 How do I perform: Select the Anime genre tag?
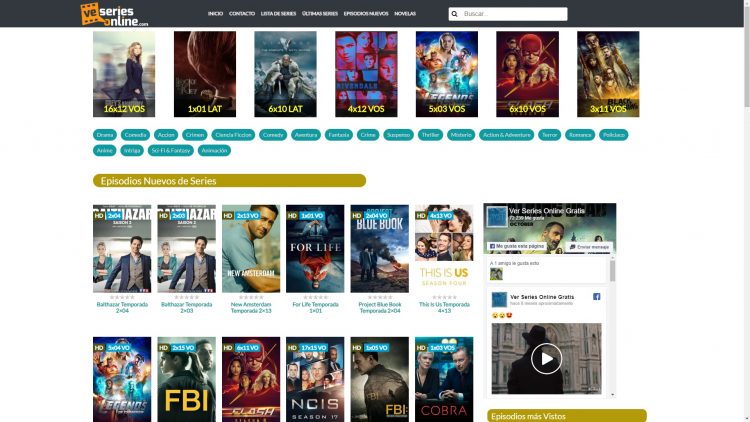click(x=104, y=150)
